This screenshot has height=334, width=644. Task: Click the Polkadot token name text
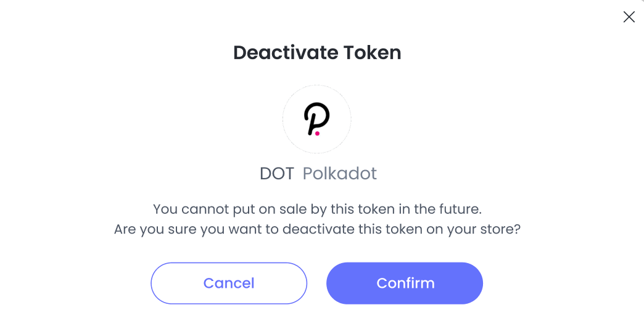[x=340, y=174]
